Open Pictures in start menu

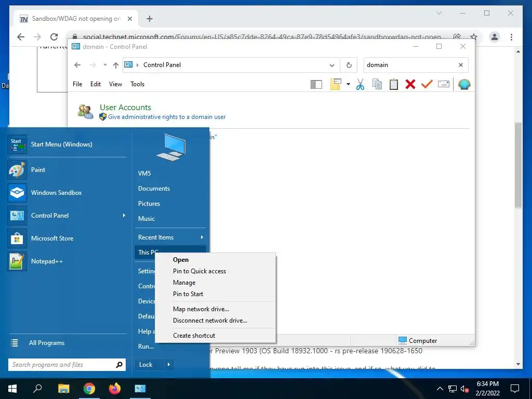149,204
